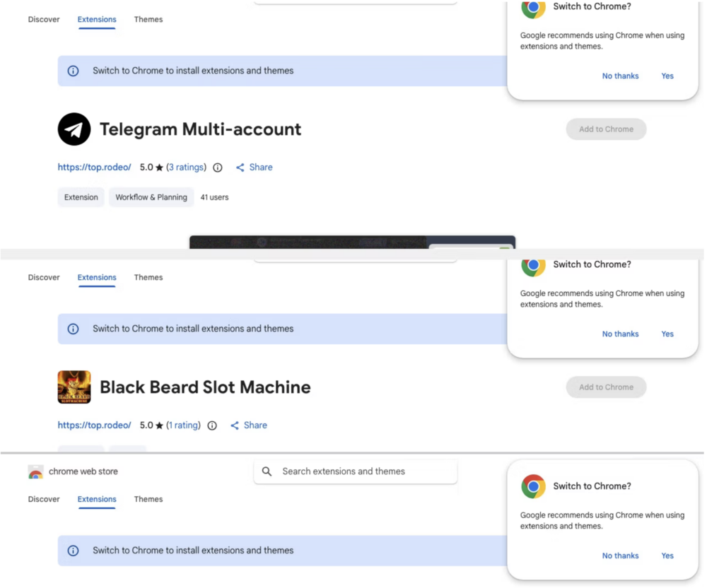Screen dimensions: 707x588
Task: Open the "1 rating" link
Action: click(x=183, y=425)
